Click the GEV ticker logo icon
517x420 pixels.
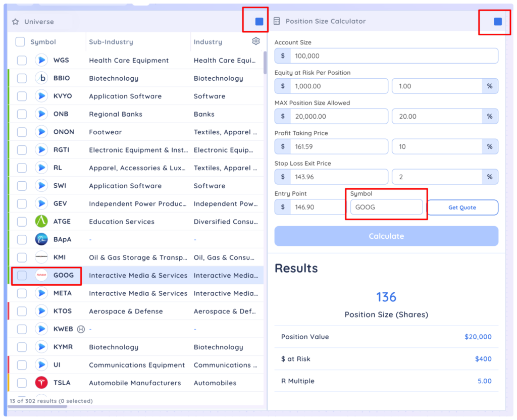pyautogui.click(x=41, y=203)
